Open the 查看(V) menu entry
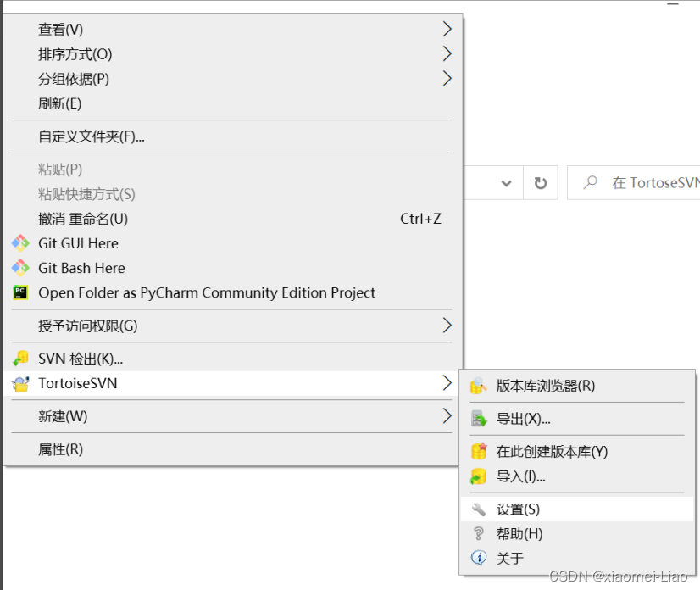The height and width of the screenshot is (590, 700). tap(232, 30)
